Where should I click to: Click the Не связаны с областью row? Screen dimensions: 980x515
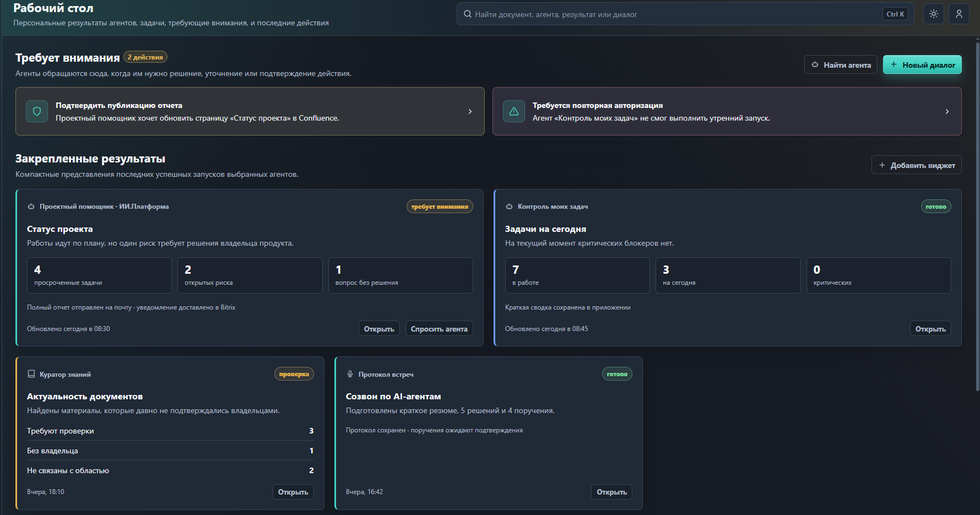170,470
